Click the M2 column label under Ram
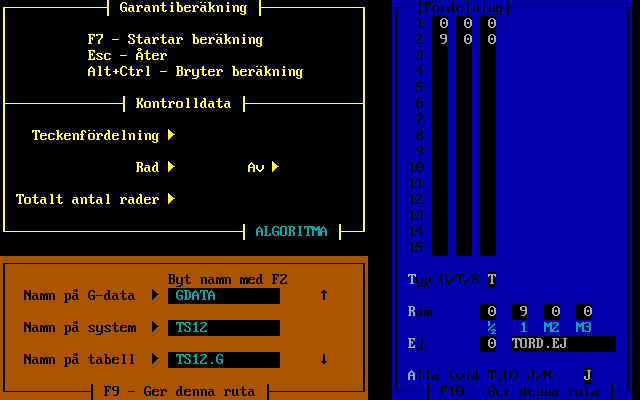Image resolution: width=640 pixels, height=400 pixels. [552, 327]
